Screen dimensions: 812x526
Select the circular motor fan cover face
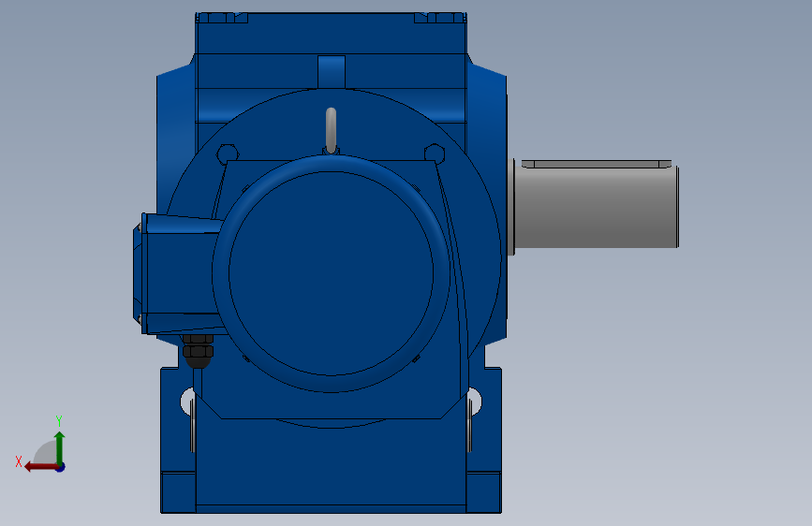[331, 273]
